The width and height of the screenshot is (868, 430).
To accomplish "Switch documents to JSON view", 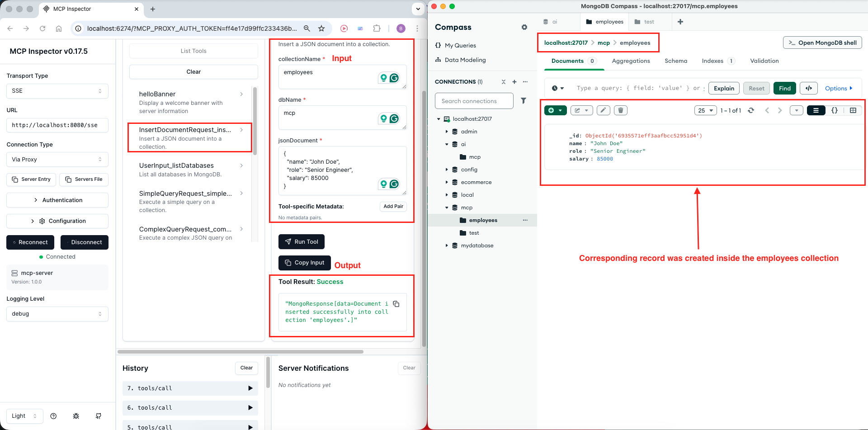I will coord(835,110).
